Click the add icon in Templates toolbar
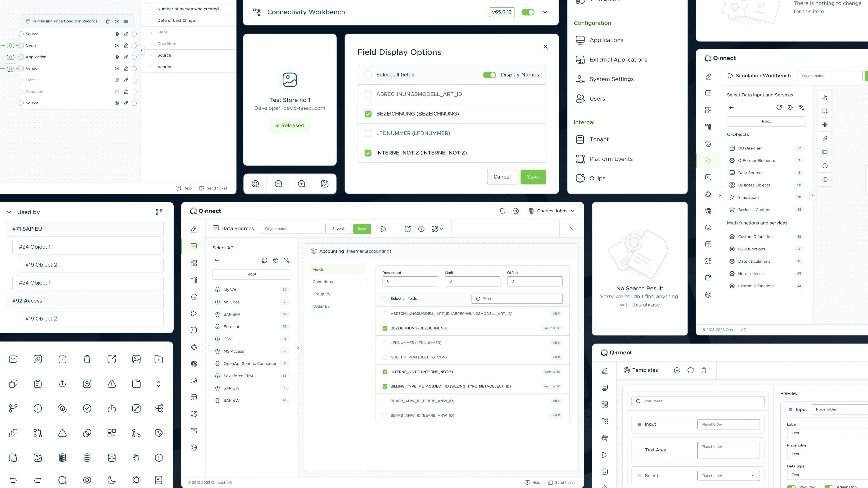Screen dimensions: 868x488 (x=677, y=371)
